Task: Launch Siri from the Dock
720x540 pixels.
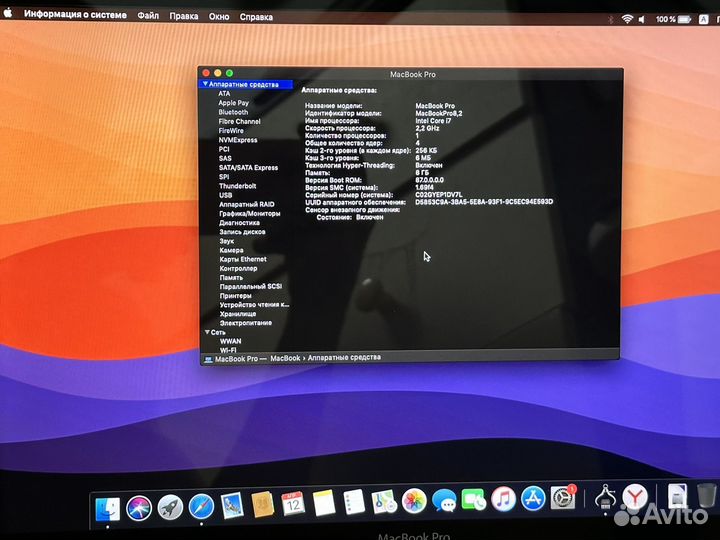Action: coord(139,508)
